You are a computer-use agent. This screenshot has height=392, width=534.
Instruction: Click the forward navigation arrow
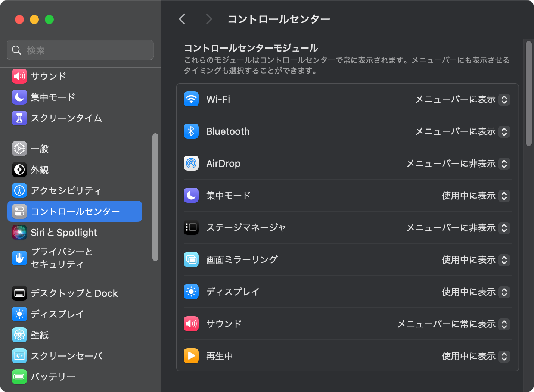point(209,19)
